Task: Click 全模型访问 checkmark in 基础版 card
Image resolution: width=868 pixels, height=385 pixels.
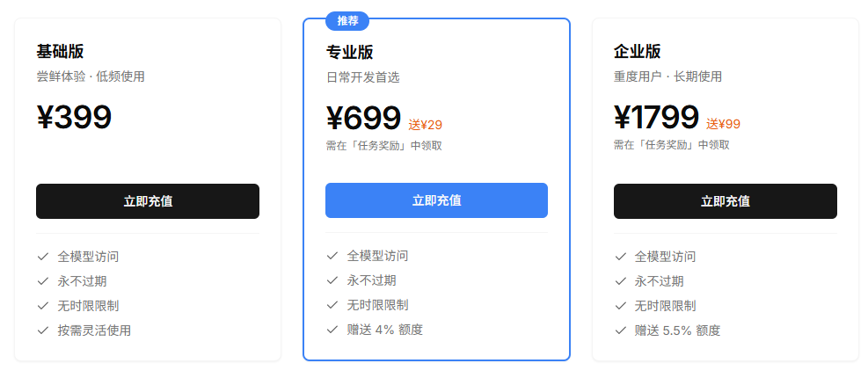Action: [43, 257]
